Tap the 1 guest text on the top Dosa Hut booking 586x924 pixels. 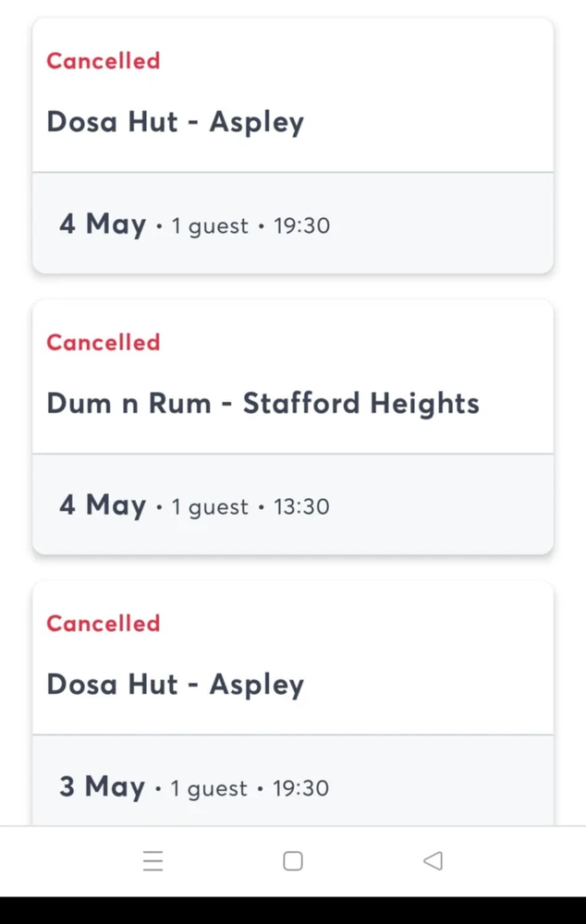[210, 226]
